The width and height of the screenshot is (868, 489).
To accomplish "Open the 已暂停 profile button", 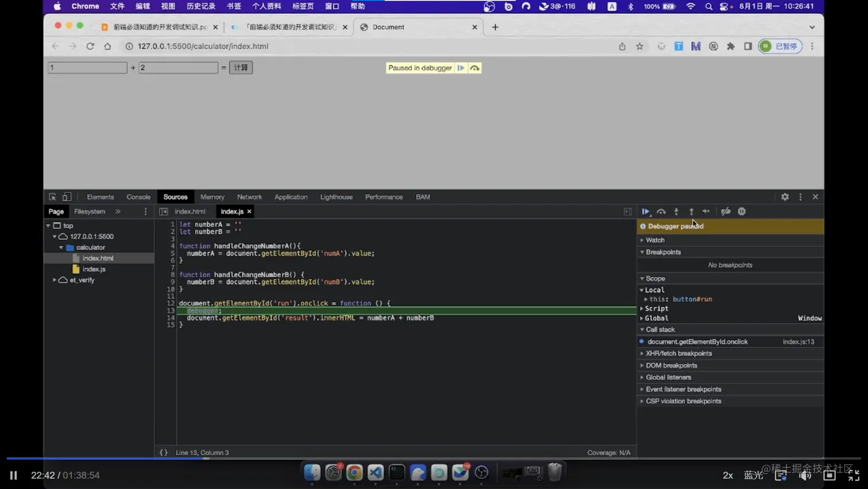I will [780, 46].
